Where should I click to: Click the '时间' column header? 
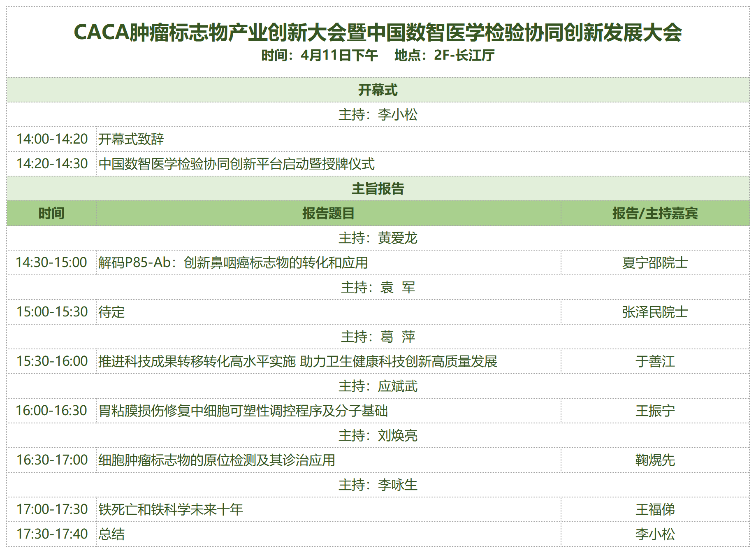click(x=51, y=213)
